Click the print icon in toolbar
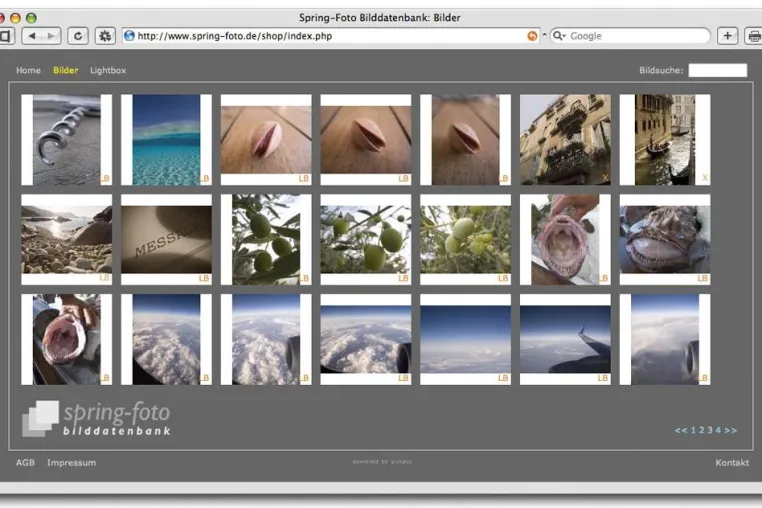The width and height of the screenshot is (762, 508). pyautogui.click(x=754, y=35)
